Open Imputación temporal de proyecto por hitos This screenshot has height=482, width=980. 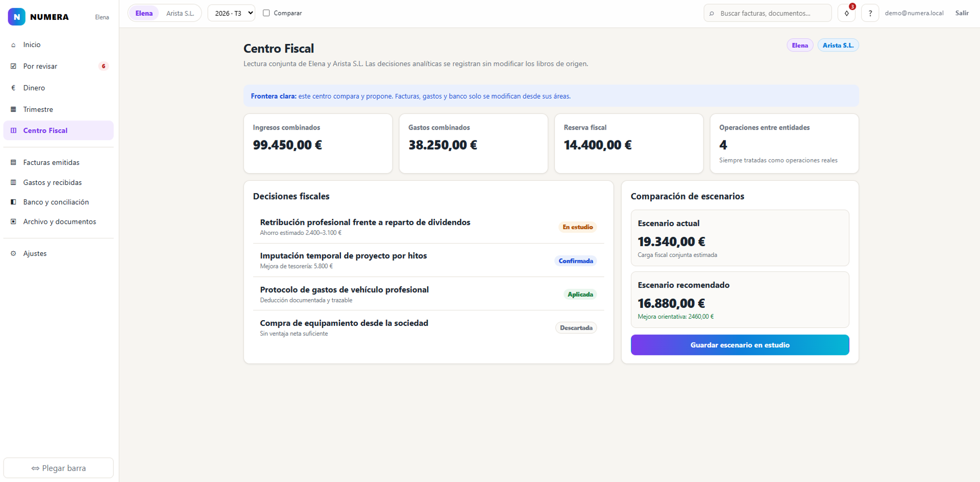[429, 260]
